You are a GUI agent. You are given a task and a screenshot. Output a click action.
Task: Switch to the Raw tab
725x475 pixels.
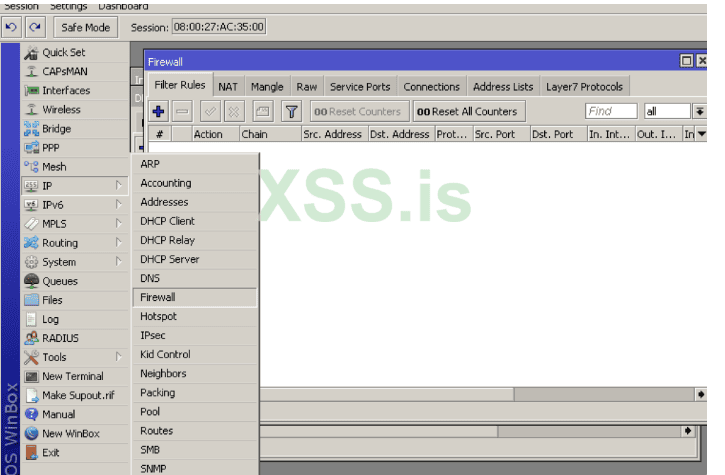[307, 87]
